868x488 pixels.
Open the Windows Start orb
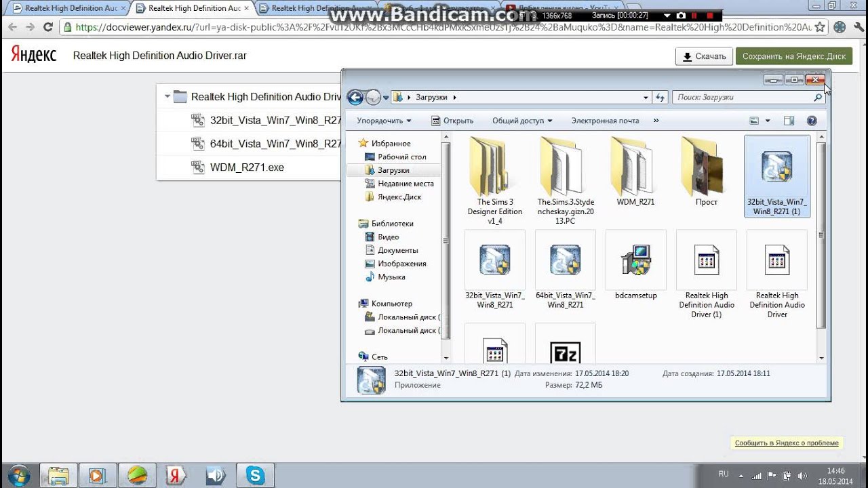[18, 475]
